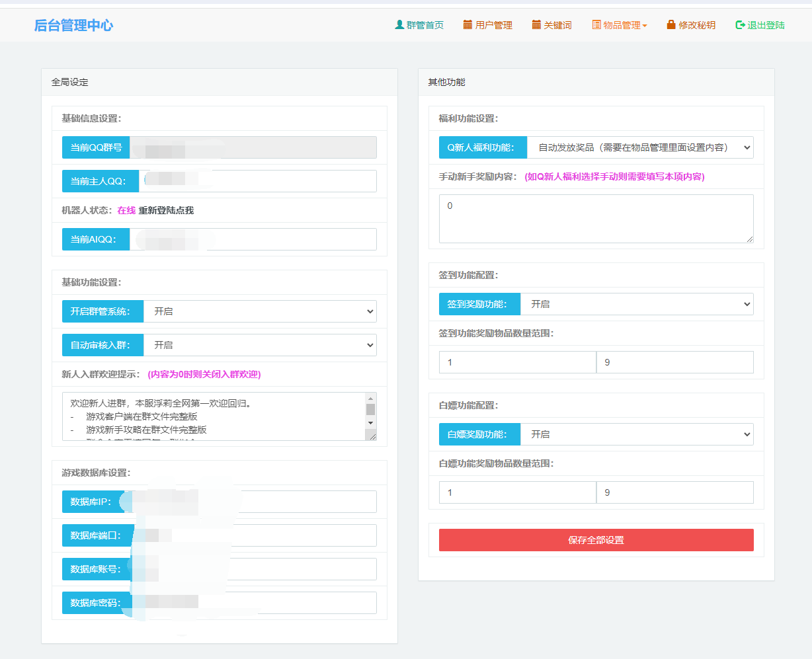The height and width of the screenshot is (659, 812).
Task: Click the calendar icon beside 用户管理
Action: click(x=467, y=25)
